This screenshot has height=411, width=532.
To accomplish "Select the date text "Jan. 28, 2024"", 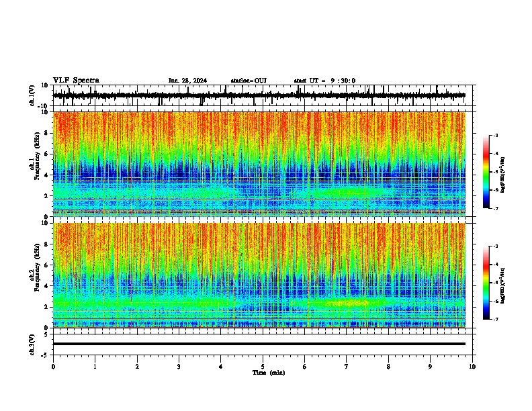I will click(x=187, y=81).
